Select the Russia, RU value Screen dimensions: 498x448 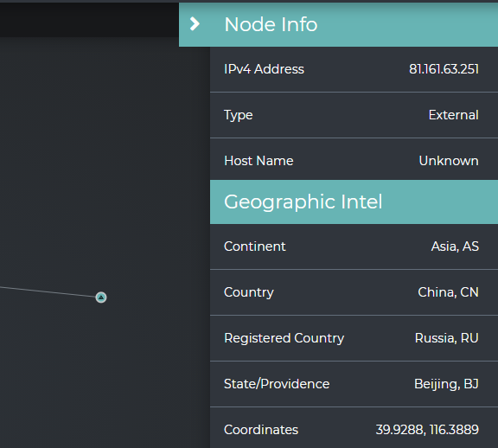[446, 338]
